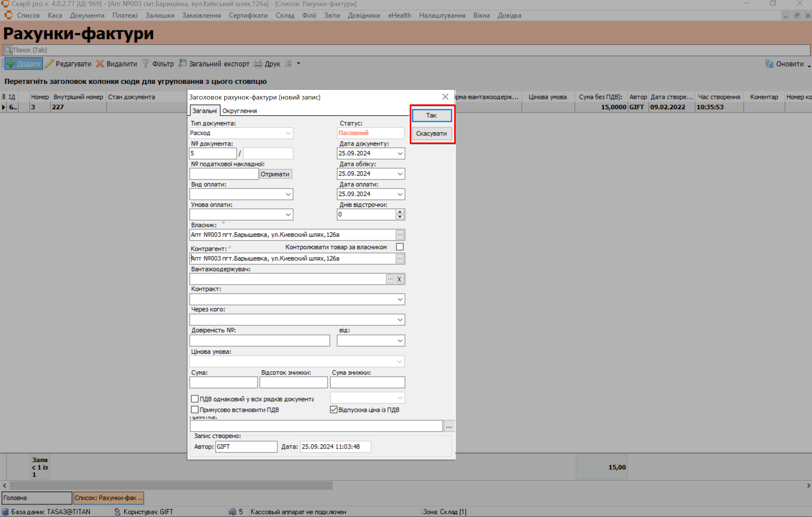Viewport: 812px width, 517px height.
Task: Switch to the Округлення tab
Action: [240, 111]
